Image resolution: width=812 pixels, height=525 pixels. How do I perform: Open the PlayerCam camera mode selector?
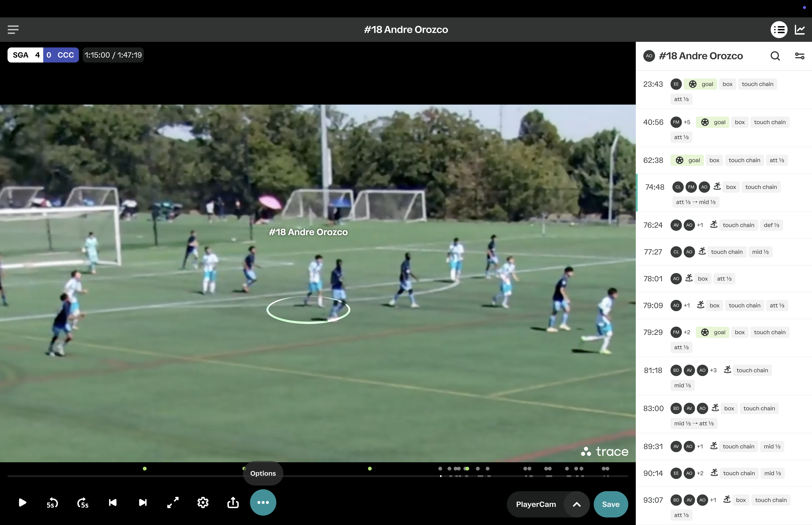click(536, 505)
